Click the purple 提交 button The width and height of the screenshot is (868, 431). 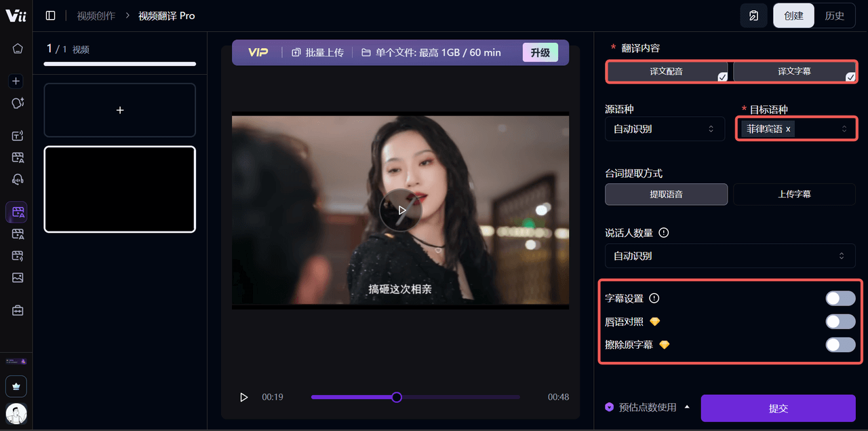point(778,408)
